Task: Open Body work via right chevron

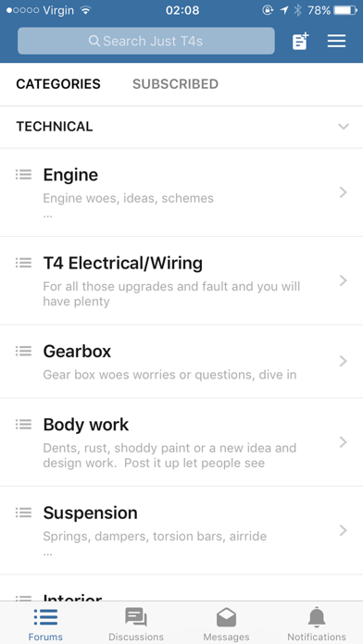Action: tap(344, 442)
